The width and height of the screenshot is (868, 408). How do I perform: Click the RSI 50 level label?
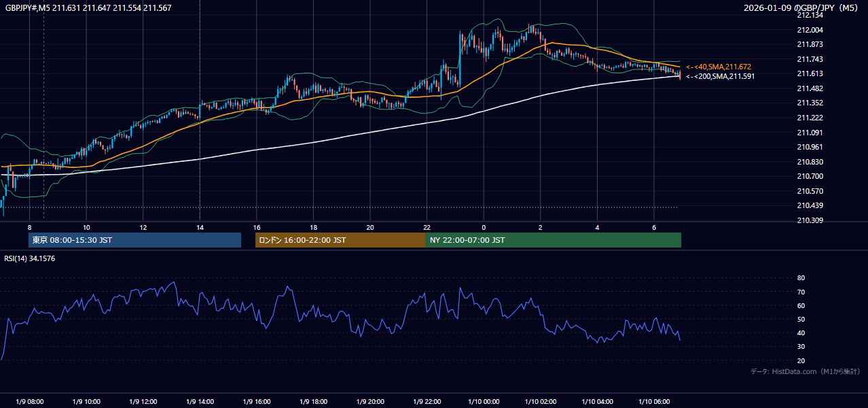point(801,319)
